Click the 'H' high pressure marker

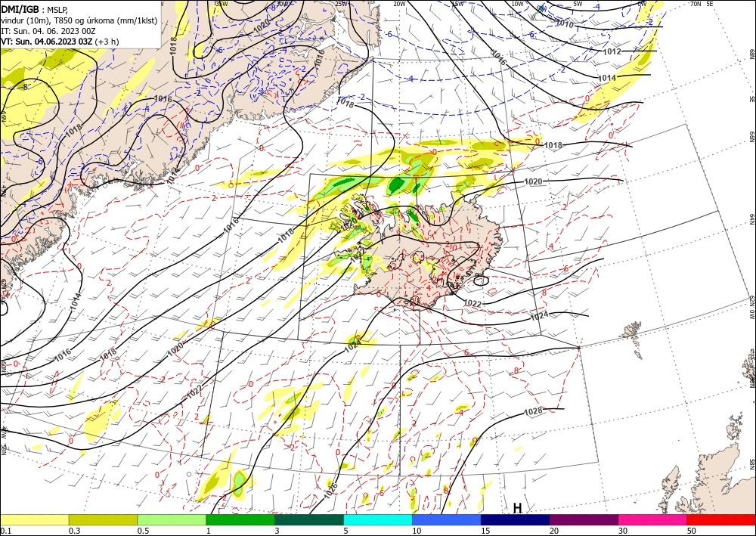pos(517,508)
